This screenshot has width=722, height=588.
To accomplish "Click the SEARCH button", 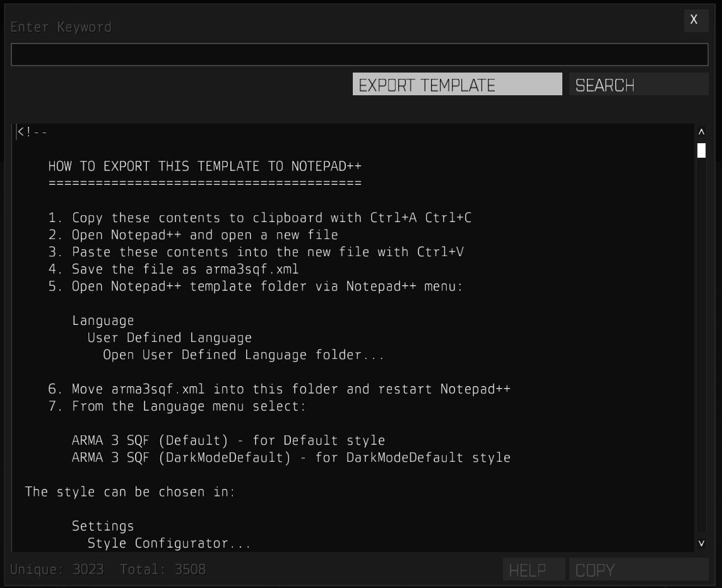I will [x=639, y=85].
